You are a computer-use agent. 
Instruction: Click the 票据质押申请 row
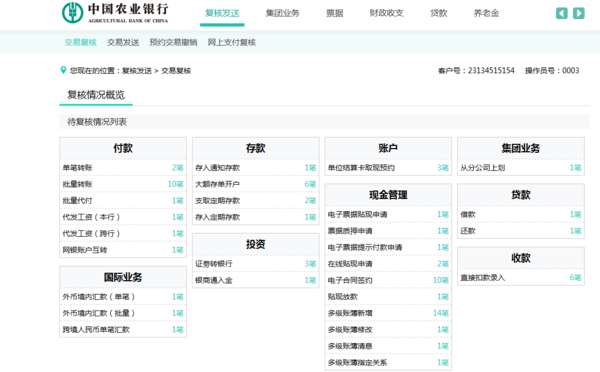point(388,231)
